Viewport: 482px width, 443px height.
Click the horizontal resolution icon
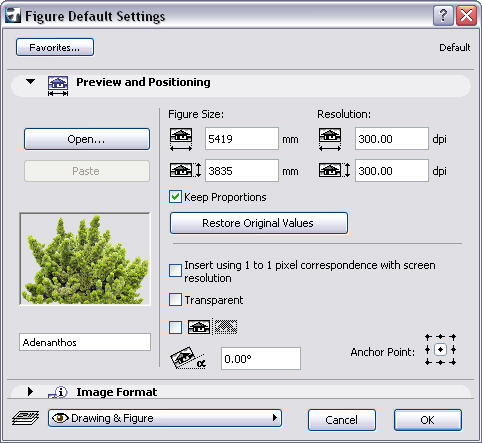330,139
